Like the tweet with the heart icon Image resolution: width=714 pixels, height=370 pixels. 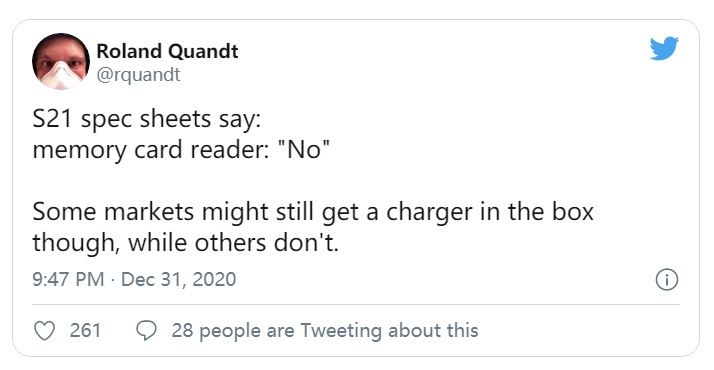click(x=45, y=331)
